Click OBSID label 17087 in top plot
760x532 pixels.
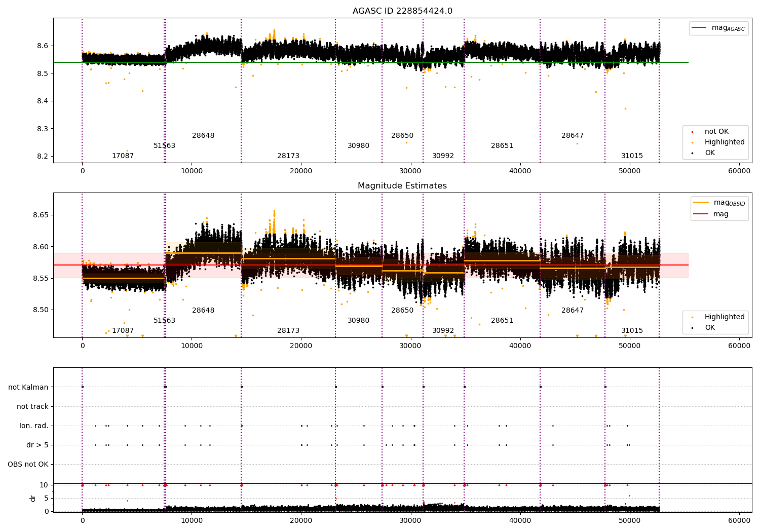coord(123,156)
